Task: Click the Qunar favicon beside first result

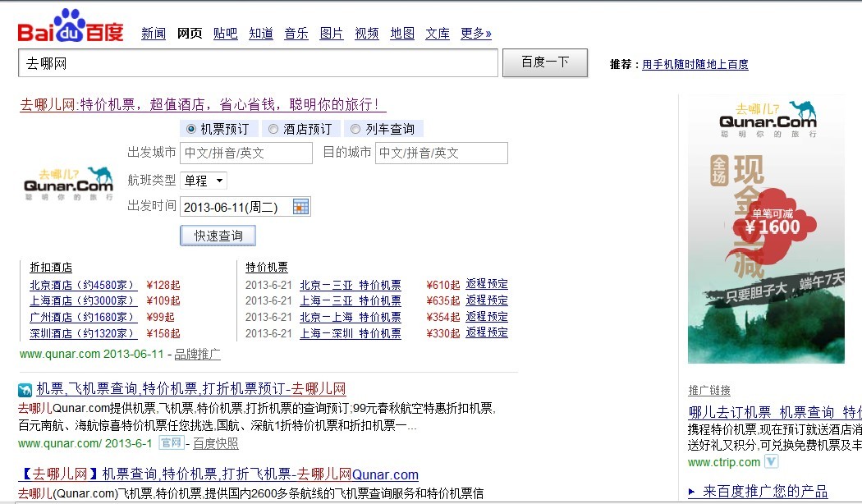Action: pyautogui.click(x=25, y=390)
